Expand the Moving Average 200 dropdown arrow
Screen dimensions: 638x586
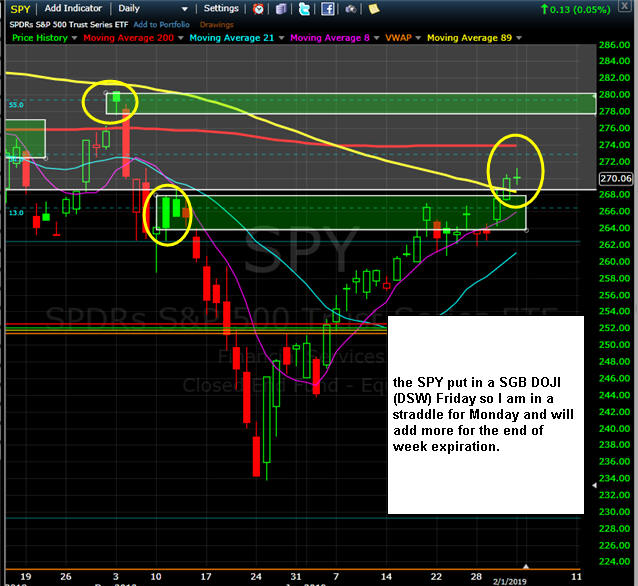click(x=181, y=38)
